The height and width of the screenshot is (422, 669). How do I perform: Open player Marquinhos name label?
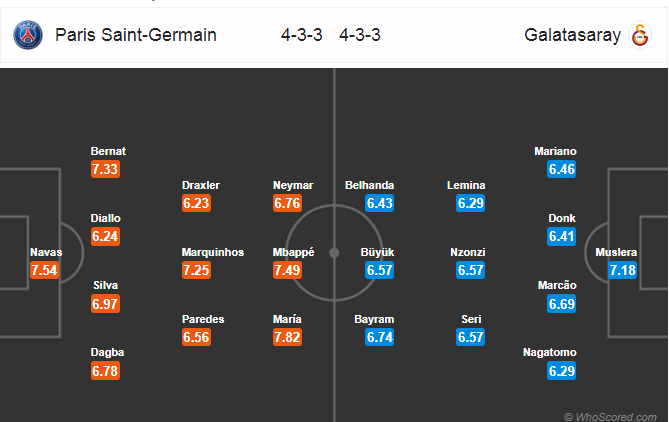[x=213, y=252]
